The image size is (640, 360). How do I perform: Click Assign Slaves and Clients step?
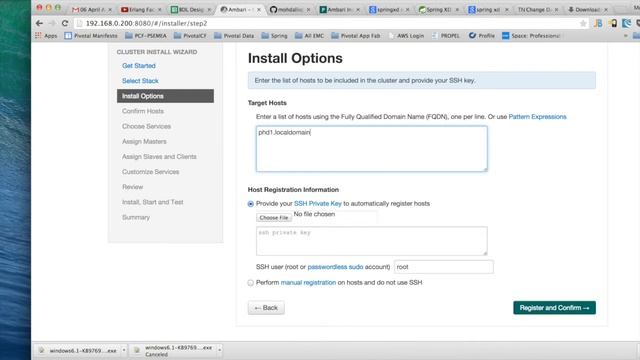point(159,157)
